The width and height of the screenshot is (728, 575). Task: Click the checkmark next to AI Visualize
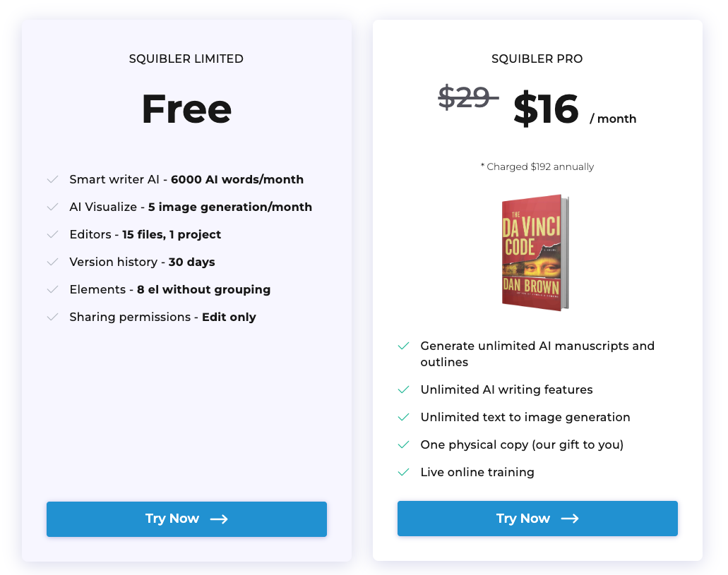coord(52,207)
